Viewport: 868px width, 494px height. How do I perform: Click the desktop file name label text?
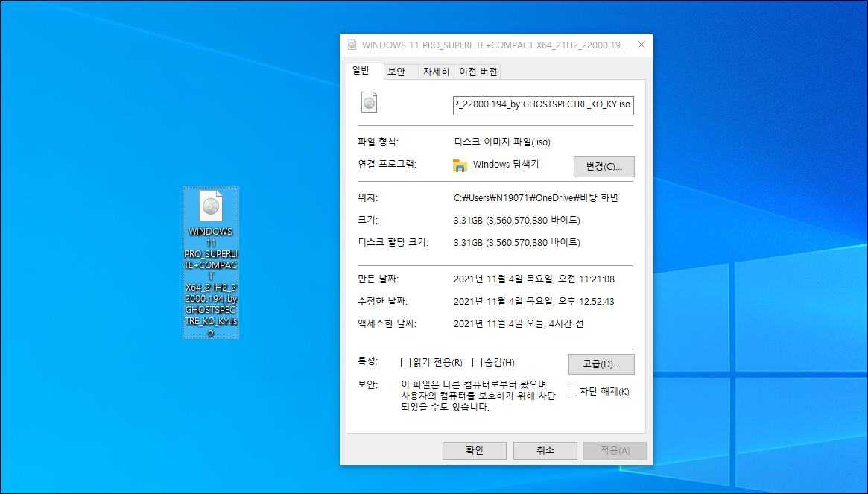(211, 282)
